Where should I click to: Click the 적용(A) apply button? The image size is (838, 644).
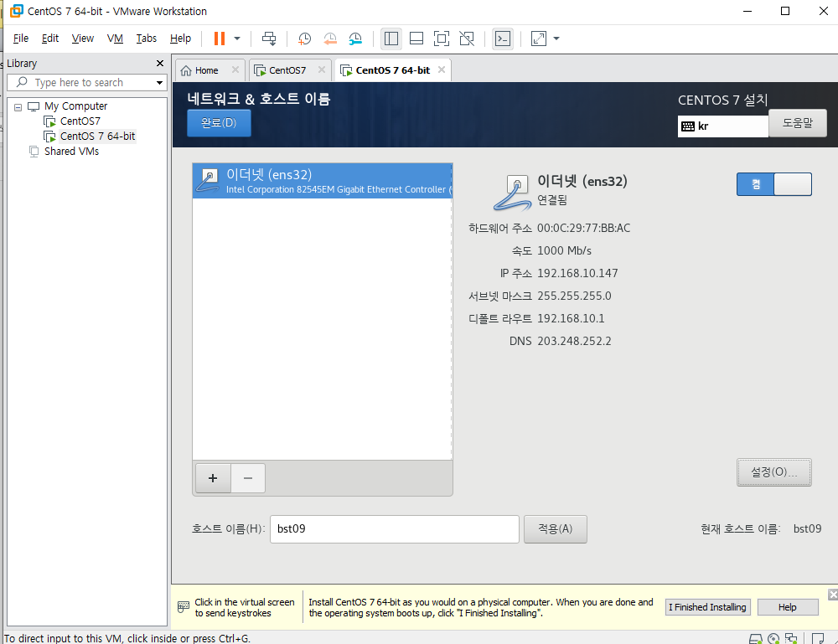click(556, 529)
